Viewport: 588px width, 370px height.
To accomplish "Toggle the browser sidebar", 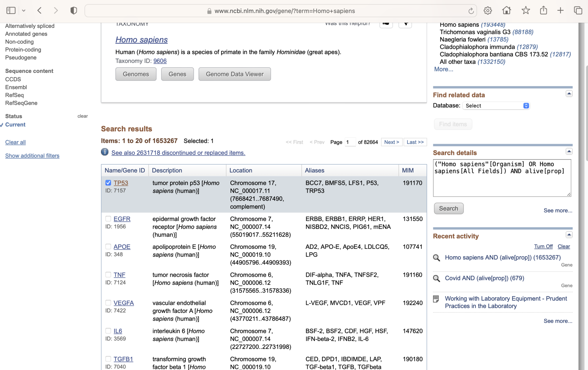I will 11,10.
